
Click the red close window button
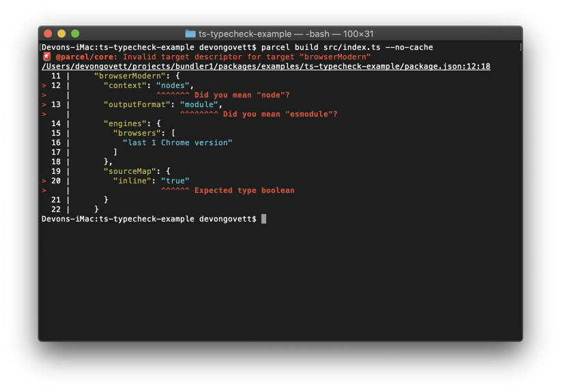click(x=48, y=33)
